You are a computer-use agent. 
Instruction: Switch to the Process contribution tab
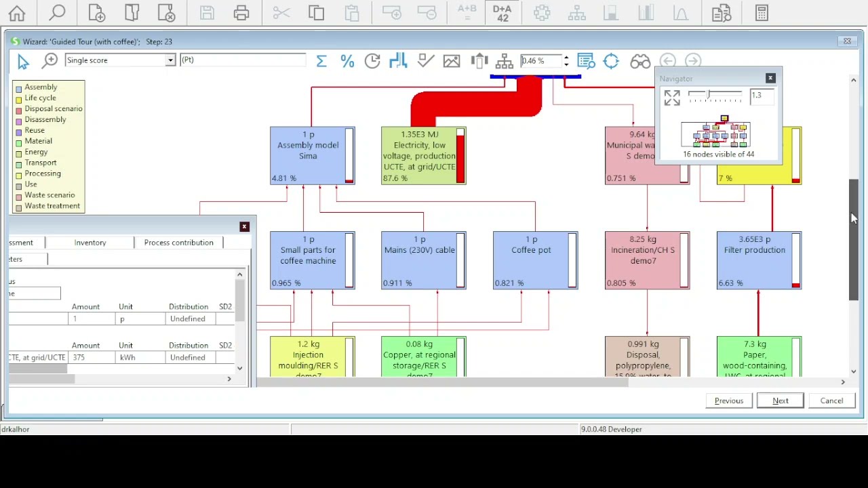click(x=179, y=242)
